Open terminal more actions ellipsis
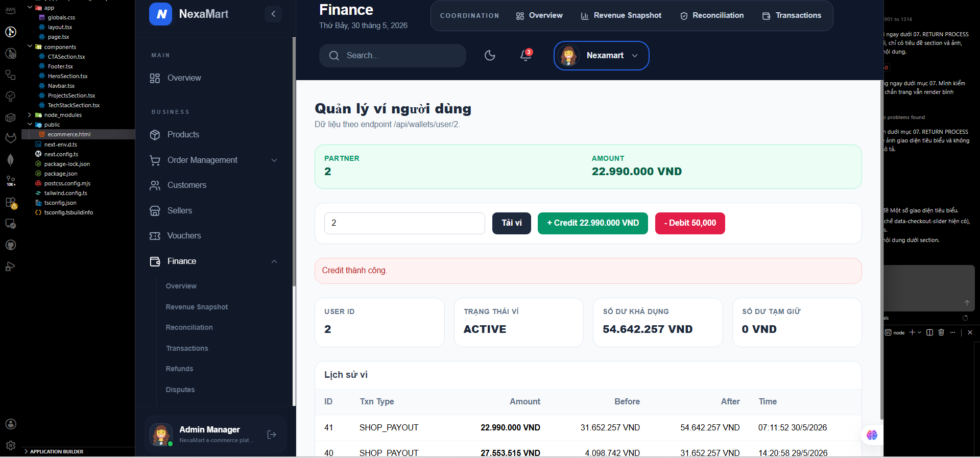Viewport: 980px width, 458px height. click(953, 332)
